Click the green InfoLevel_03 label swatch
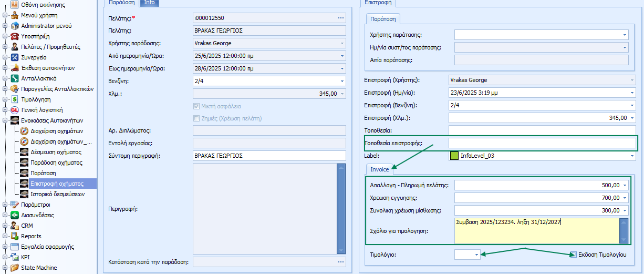 [454, 156]
